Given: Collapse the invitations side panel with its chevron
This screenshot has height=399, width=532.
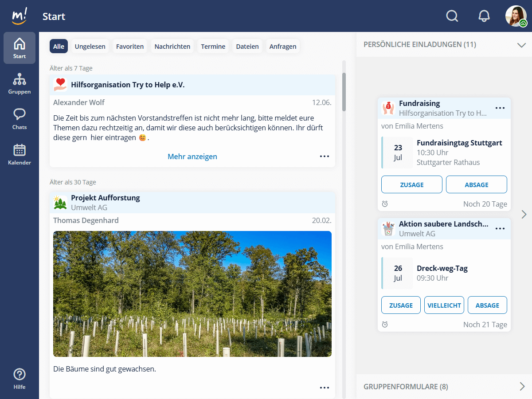Looking at the screenshot, I should click(524, 214).
